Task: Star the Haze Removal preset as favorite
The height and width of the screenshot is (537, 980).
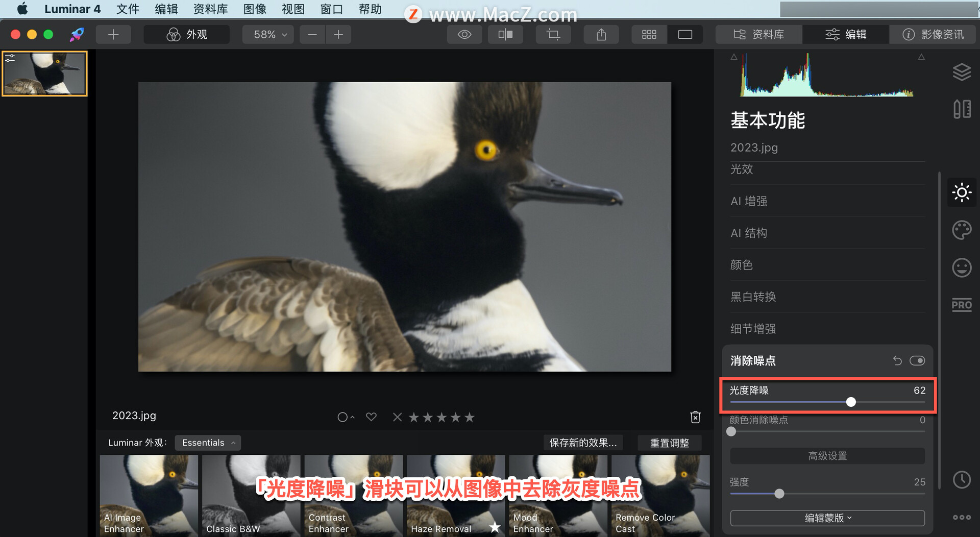Action: (494, 527)
